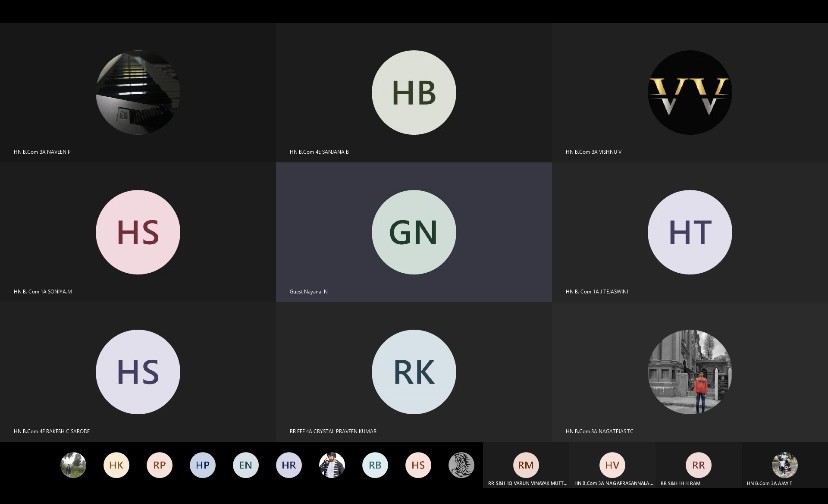Click the gold VV logo avatar

[x=689, y=92]
